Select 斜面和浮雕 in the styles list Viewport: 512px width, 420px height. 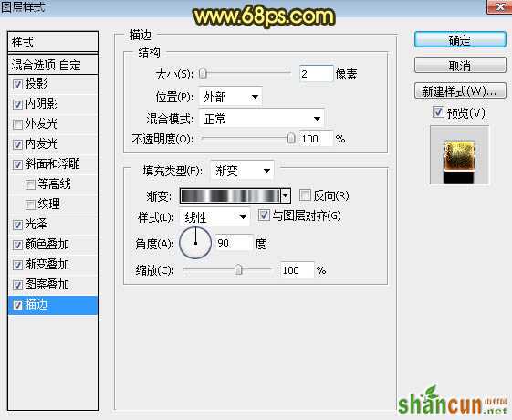point(52,164)
